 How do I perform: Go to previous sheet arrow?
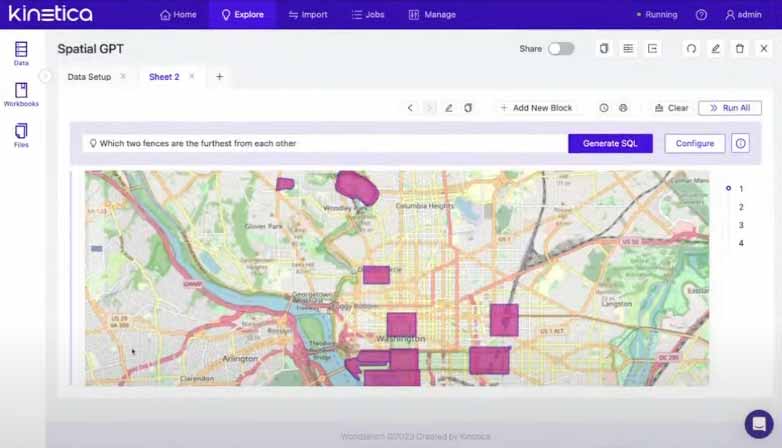click(410, 108)
